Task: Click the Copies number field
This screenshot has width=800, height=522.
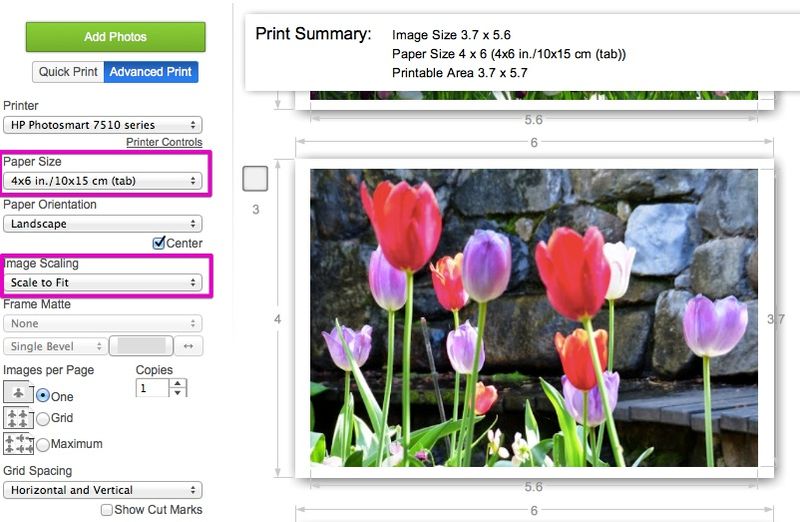Action: pos(152,388)
